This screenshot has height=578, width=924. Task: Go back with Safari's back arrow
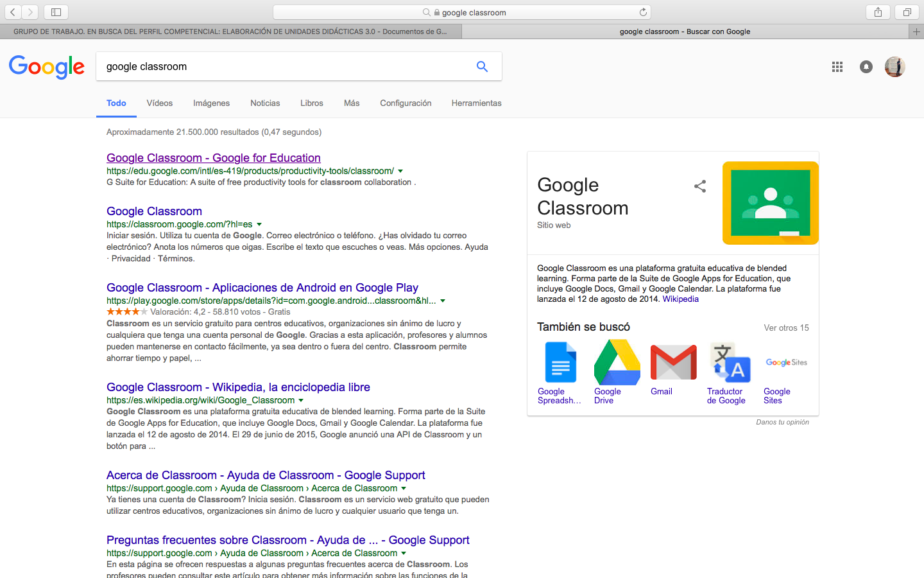[x=13, y=12]
